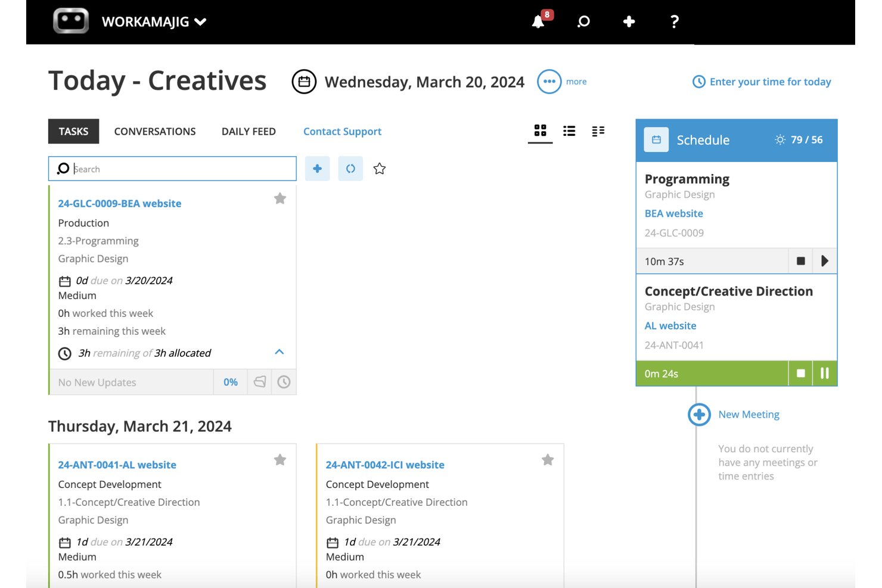
Task: Open the 24-ANT-0041-AL website task link
Action: tap(117, 465)
